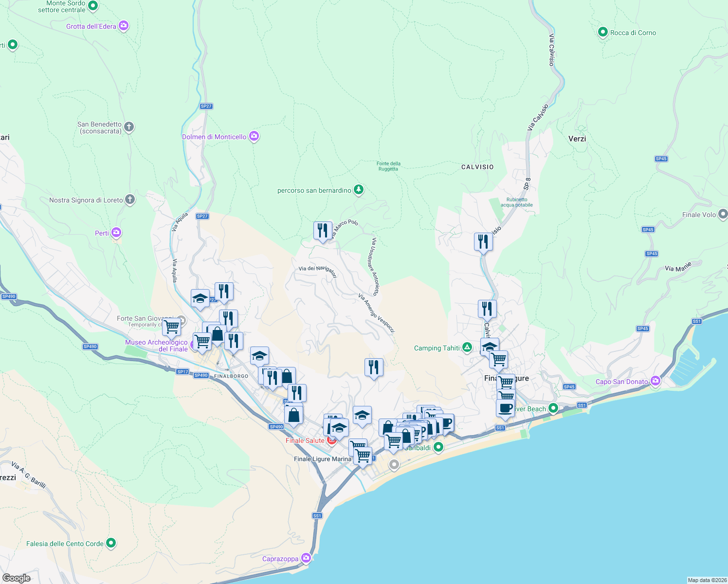Open the camera marker at Capo San Donato
The width and height of the screenshot is (728, 584).
coord(655,381)
